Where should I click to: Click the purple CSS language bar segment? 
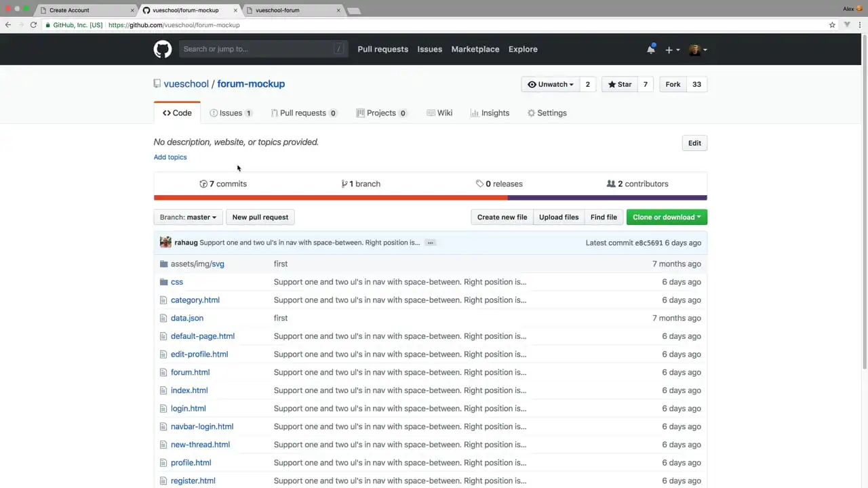click(x=608, y=198)
